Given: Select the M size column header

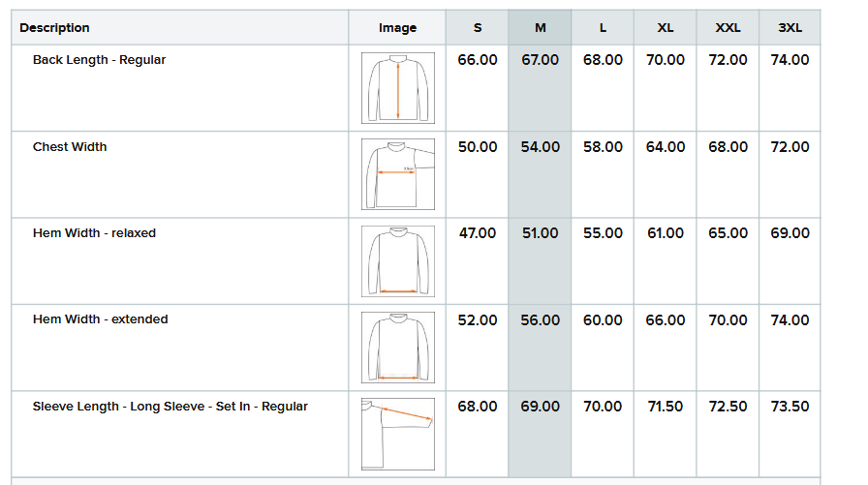Looking at the screenshot, I should coord(540,28).
